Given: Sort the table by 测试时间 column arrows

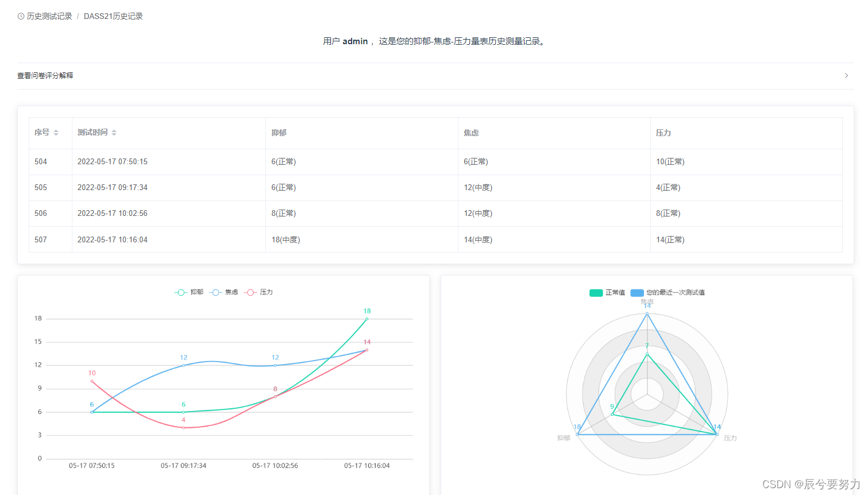Looking at the screenshot, I should click(114, 133).
